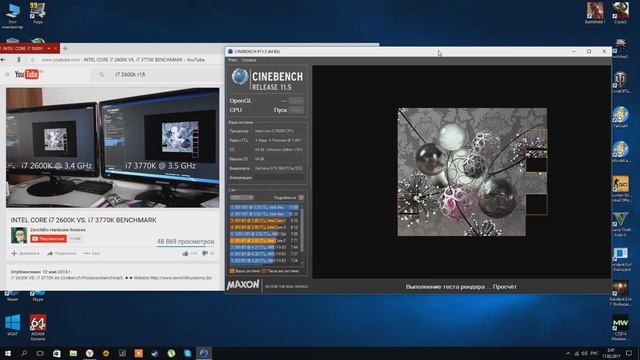Open the COD4 Modern Warfare desktop icon
This screenshot has width=640, height=360.
620,328
